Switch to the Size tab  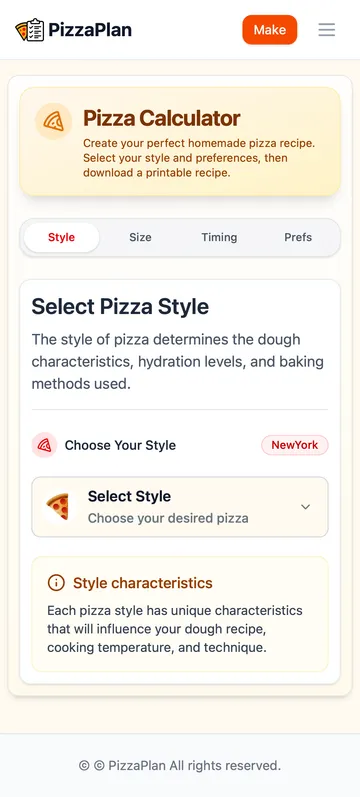pyautogui.click(x=140, y=237)
